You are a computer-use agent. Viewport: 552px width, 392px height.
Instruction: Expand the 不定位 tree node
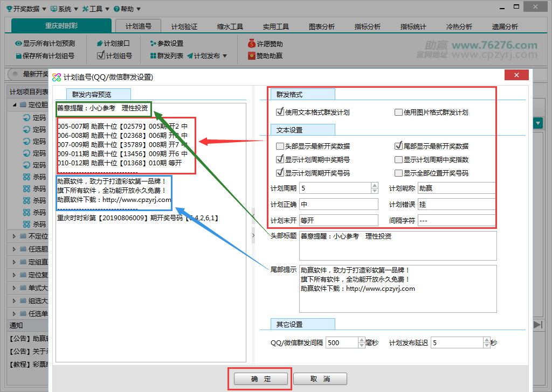[15, 236]
